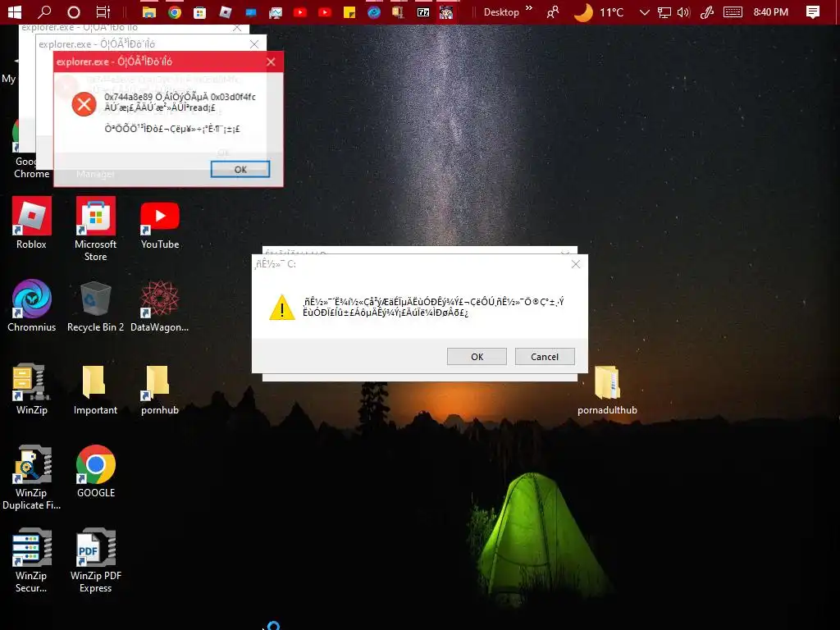The height and width of the screenshot is (630, 840).
Task: Open the taskbar search magnifier
Action: pyautogui.click(x=44, y=11)
